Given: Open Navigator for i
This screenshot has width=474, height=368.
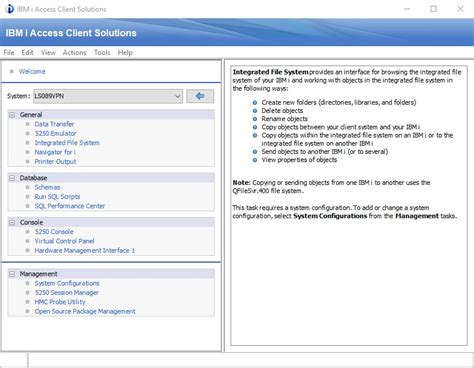Looking at the screenshot, I should point(55,152).
